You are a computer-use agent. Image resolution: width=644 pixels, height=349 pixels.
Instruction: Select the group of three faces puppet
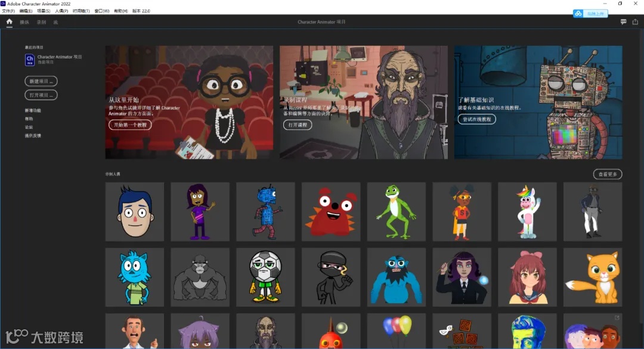point(593,331)
